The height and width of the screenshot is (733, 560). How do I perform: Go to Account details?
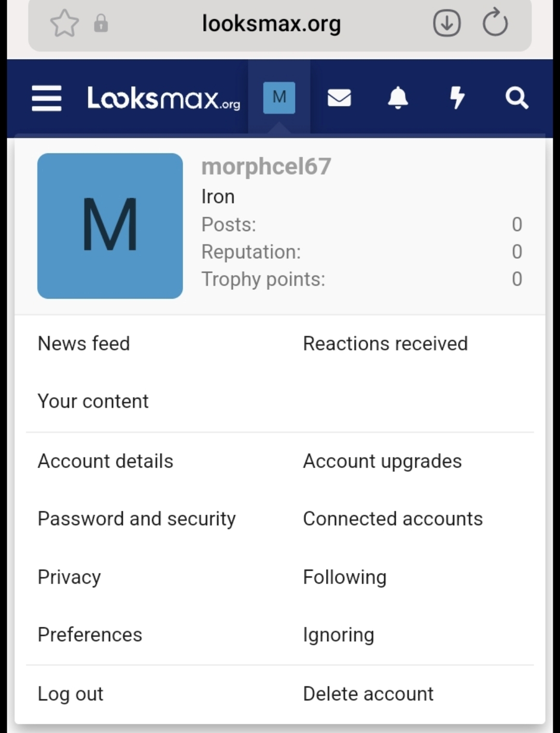pyautogui.click(x=105, y=461)
